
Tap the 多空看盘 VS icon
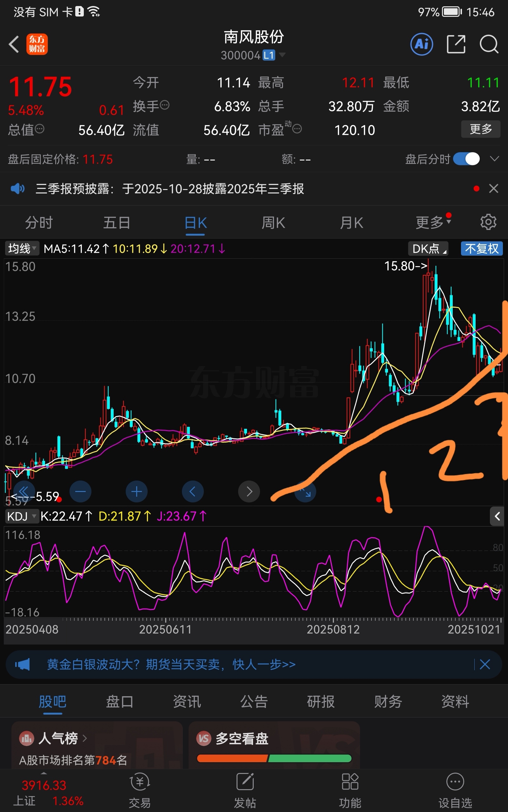coord(204,738)
